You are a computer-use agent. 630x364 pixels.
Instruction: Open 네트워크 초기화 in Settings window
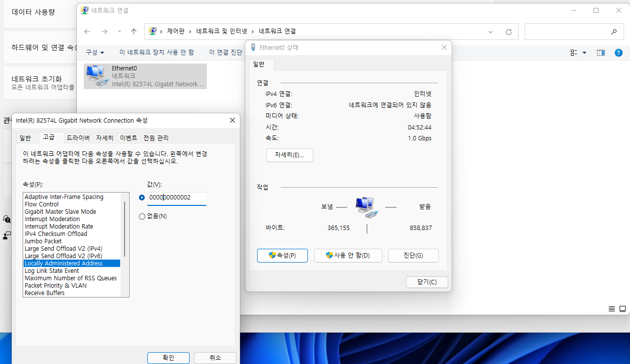point(40,82)
